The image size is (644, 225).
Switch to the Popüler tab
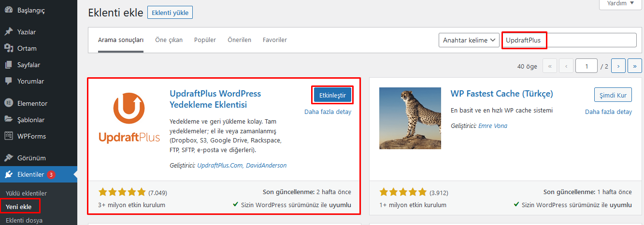pyautogui.click(x=205, y=40)
